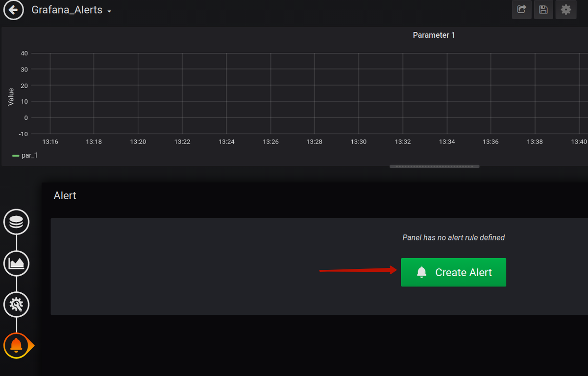This screenshot has width=588, height=376.
Task: Click the -10 y-axis tick label
Action: click(x=23, y=134)
